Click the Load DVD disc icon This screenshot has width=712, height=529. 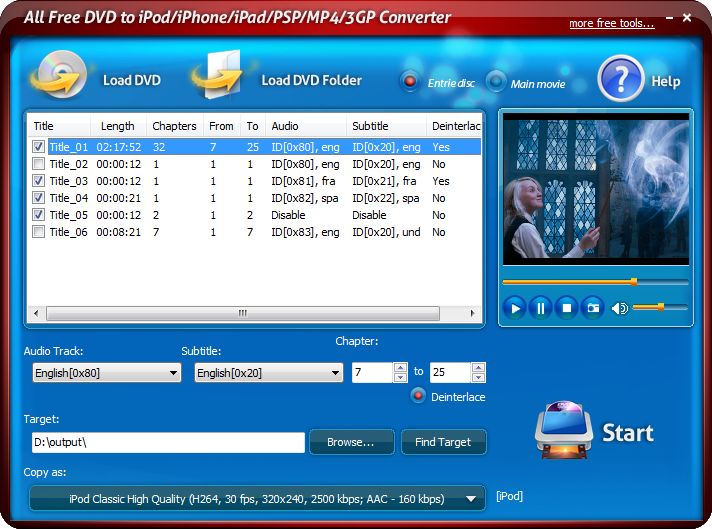pyautogui.click(x=60, y=74)
